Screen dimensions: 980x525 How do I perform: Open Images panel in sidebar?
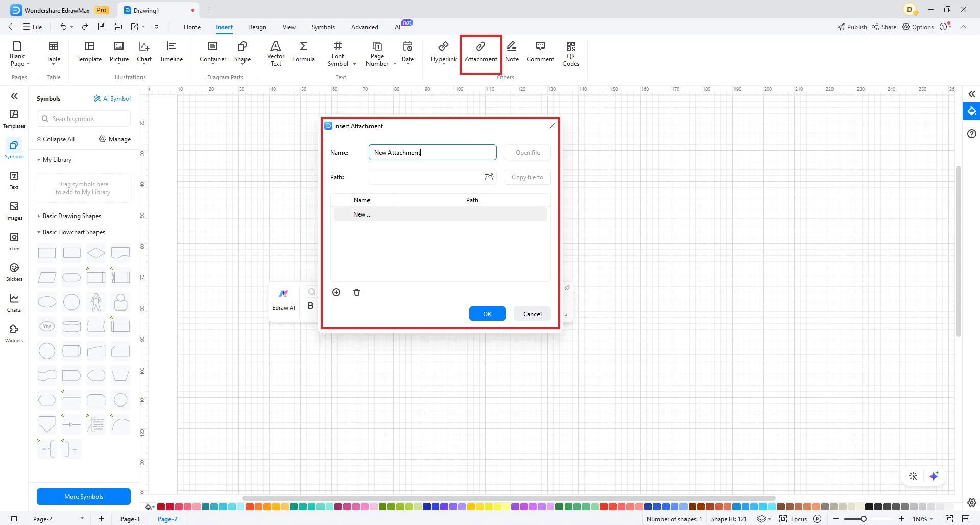[14, 211]
